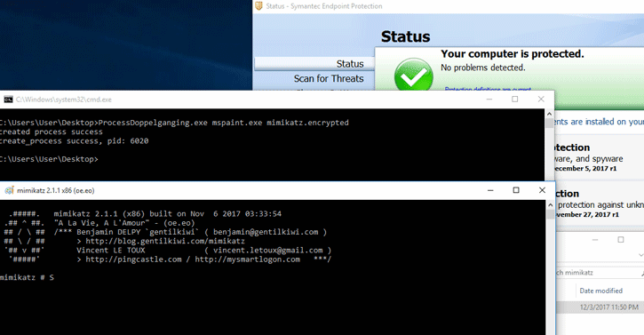Click the 'November 27, 2017 r1' definitions date

[x=586, y=214]
